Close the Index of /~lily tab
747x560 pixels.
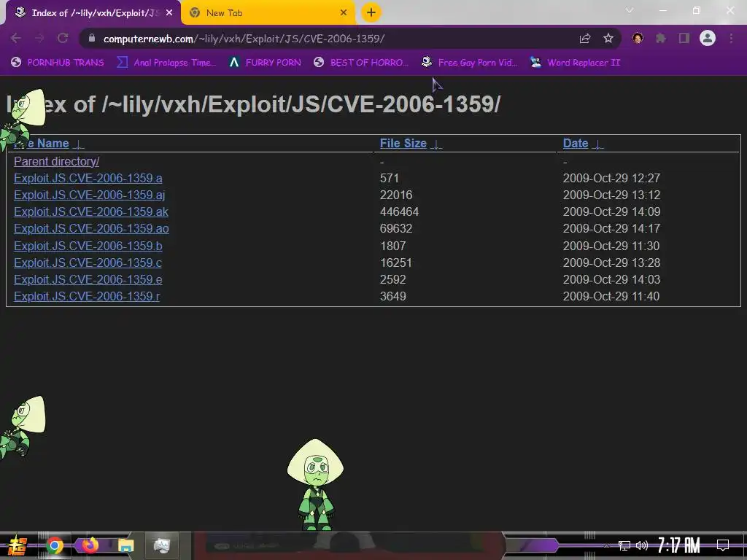click(169, 13)
